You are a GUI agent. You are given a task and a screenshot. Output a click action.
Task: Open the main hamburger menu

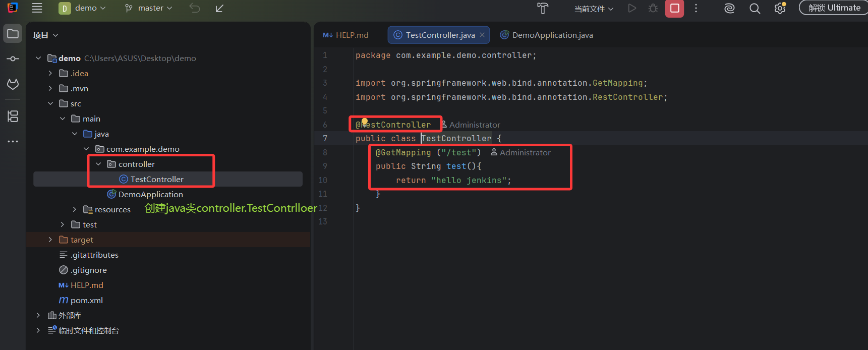pos(37,8)
